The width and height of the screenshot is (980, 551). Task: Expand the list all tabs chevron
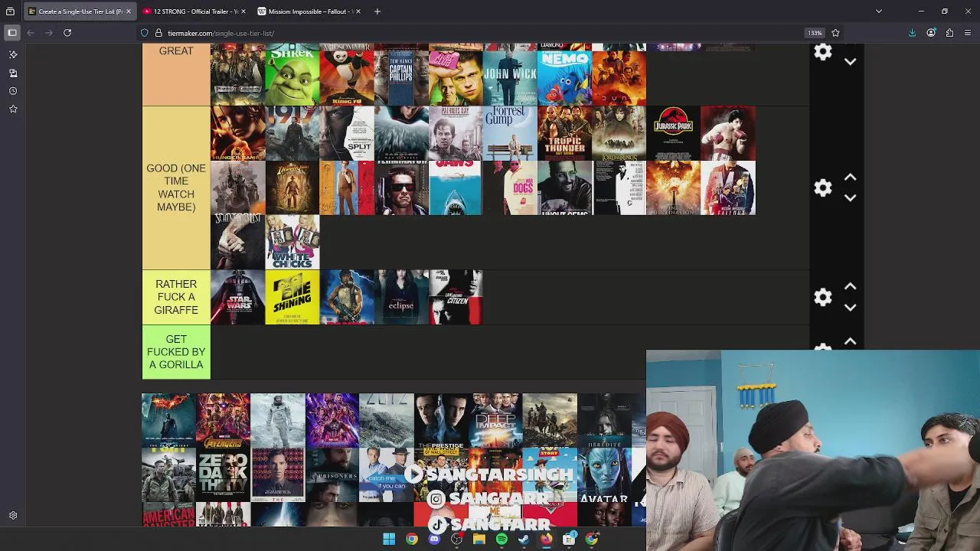click(879, 11)
